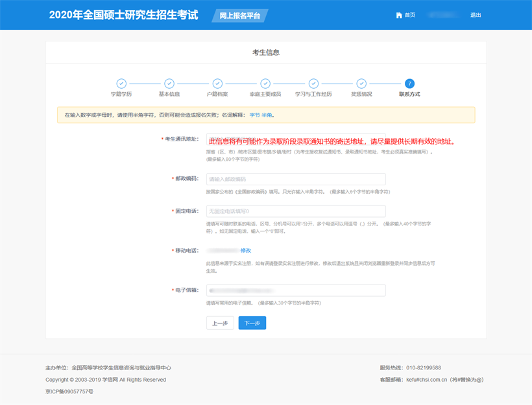Open the 半角 term explanation link
The width and height of the screenshot is (532, 405).
pyautogui.click(x=267, y=115)
